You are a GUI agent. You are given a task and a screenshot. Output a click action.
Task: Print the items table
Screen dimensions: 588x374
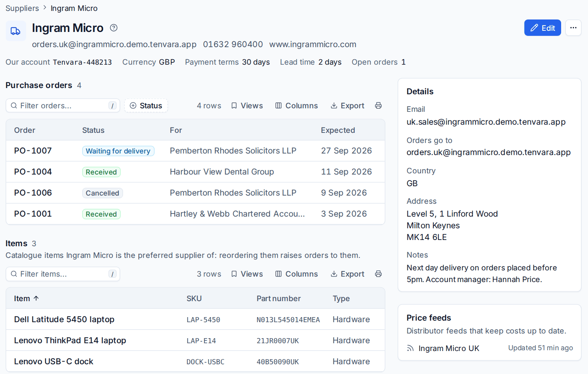pyautogui.click(x=378, y=274)
